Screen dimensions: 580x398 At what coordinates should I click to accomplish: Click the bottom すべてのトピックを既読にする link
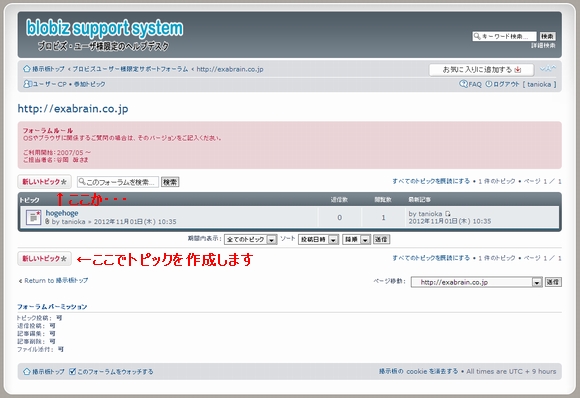click(431, 258)
